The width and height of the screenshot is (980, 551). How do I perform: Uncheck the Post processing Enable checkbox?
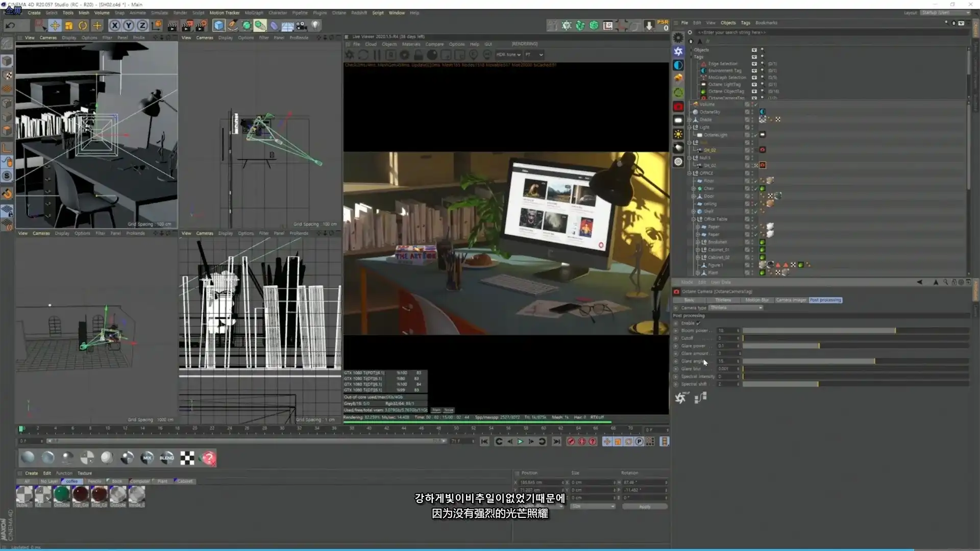pyautogui.click(x=698, y=323)
